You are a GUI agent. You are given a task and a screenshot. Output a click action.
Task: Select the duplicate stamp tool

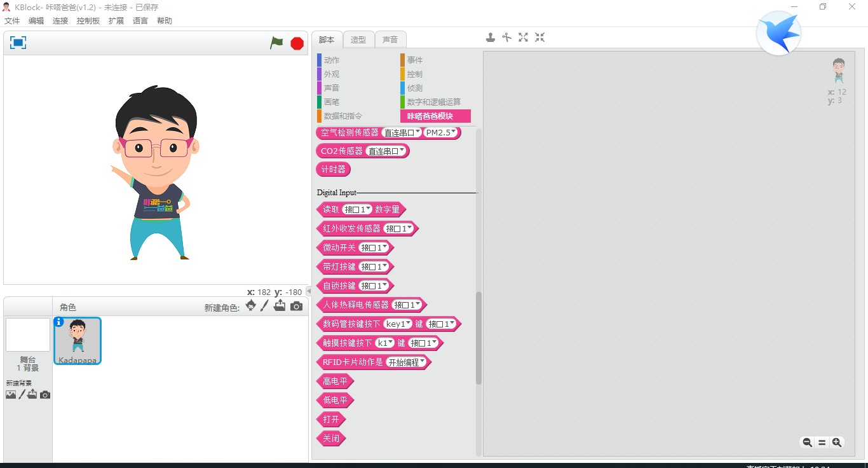(491, 38)
